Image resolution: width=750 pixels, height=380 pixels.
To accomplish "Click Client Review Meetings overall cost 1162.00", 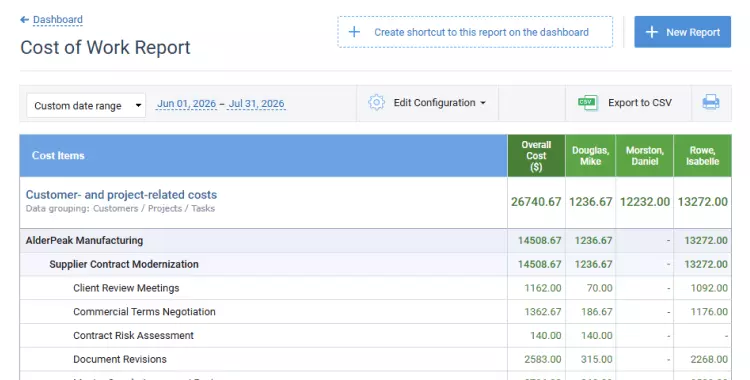I will coord(542,288).
